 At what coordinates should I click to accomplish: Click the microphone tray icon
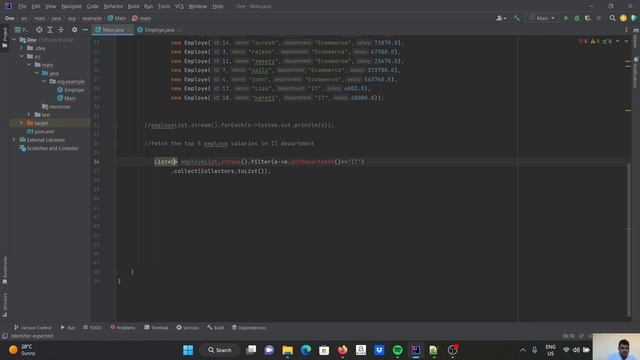[534, 350]
